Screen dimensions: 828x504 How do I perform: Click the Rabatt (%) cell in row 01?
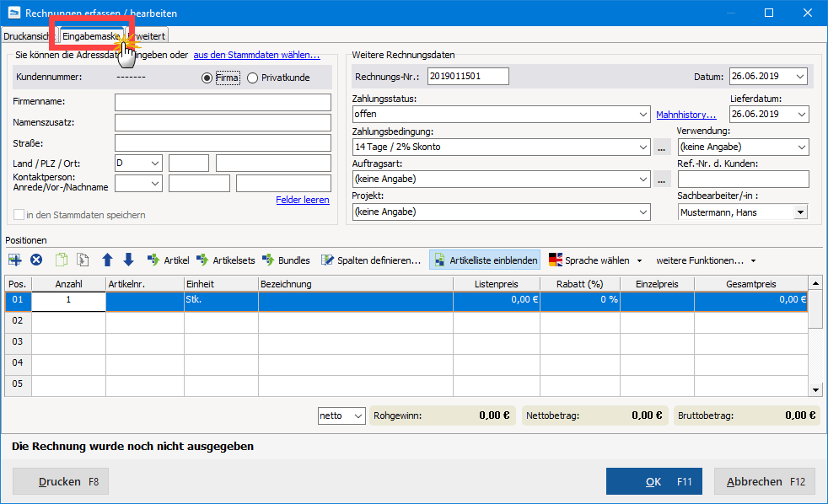tap(580, 301)
